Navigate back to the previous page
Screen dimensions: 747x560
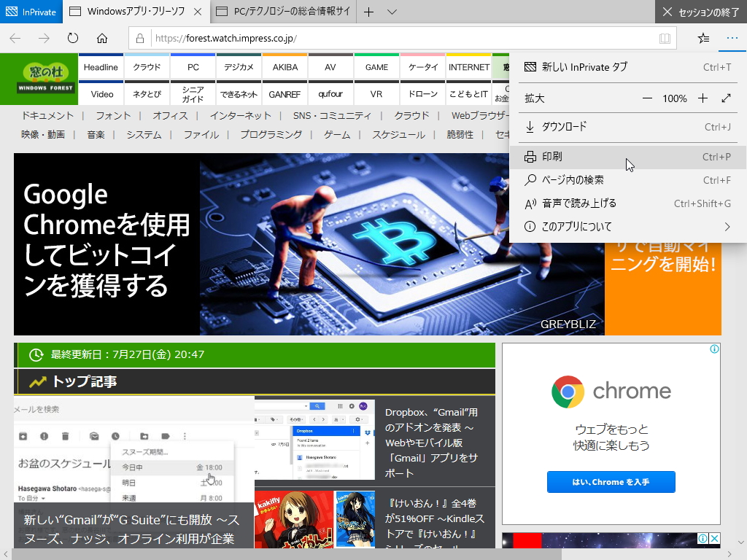[x=15, y=39]
